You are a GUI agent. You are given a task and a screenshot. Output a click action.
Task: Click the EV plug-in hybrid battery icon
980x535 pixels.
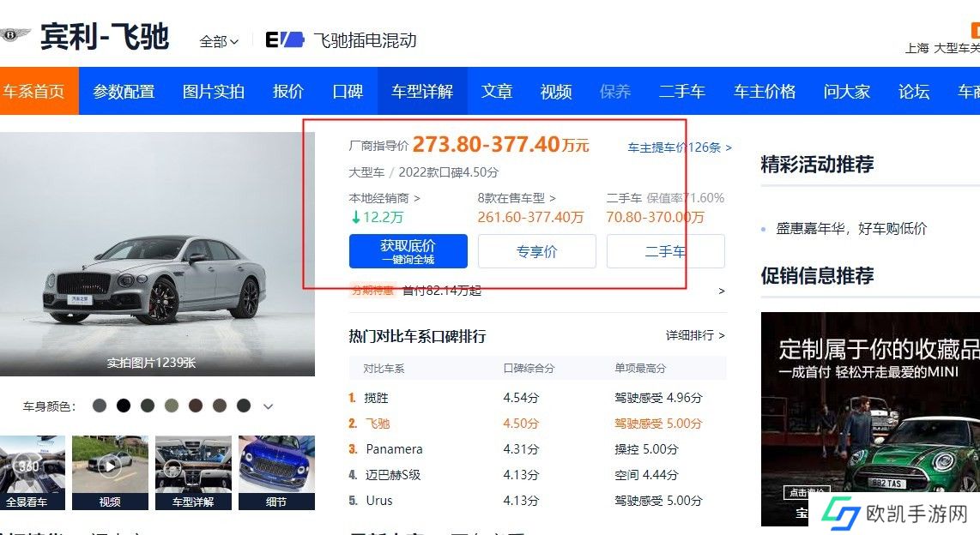coord(285,39)
